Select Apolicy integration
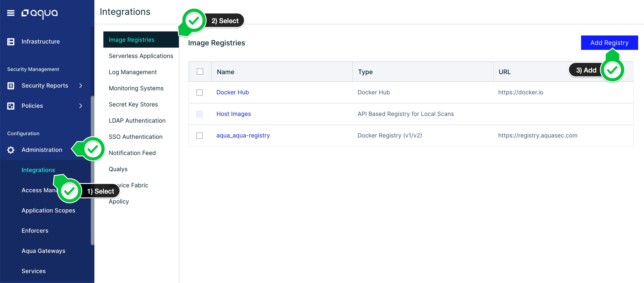Image resolution: width=644 pixels, height=283 pixels. click(119, 201)
